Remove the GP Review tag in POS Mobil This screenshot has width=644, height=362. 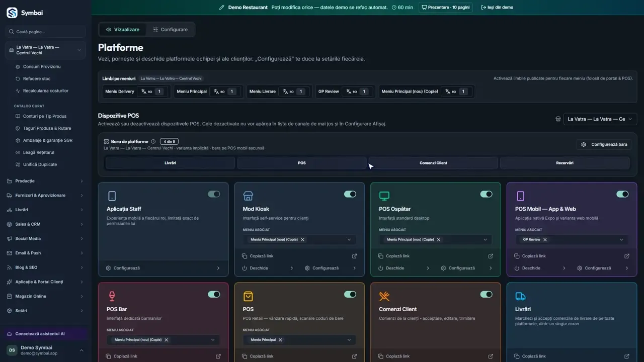tap(545, 240)
